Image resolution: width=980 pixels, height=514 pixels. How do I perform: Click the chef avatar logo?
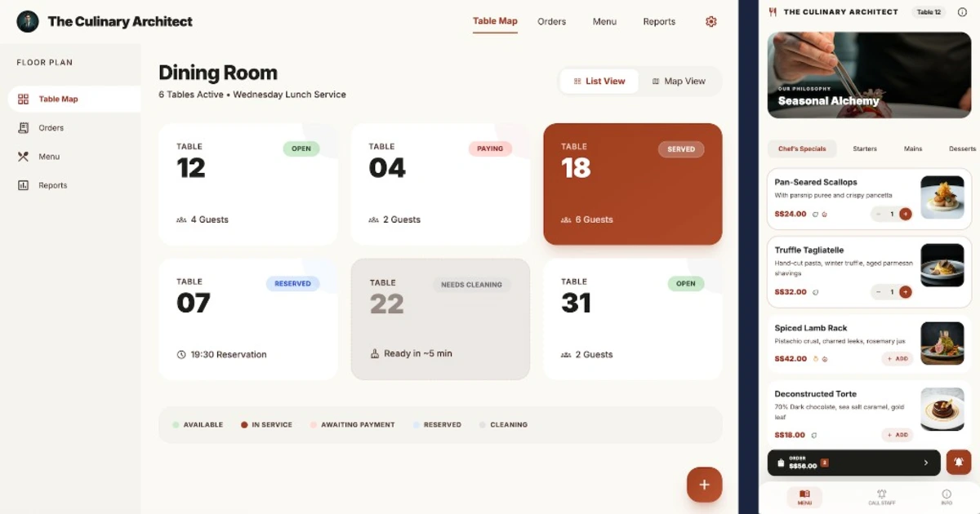coord(28,21)
